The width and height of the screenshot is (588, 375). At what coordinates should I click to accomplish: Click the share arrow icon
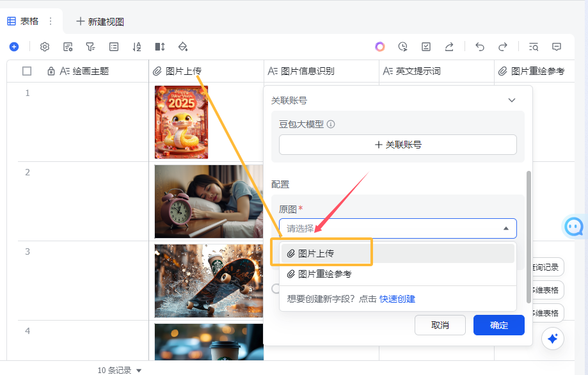point(449,47)
